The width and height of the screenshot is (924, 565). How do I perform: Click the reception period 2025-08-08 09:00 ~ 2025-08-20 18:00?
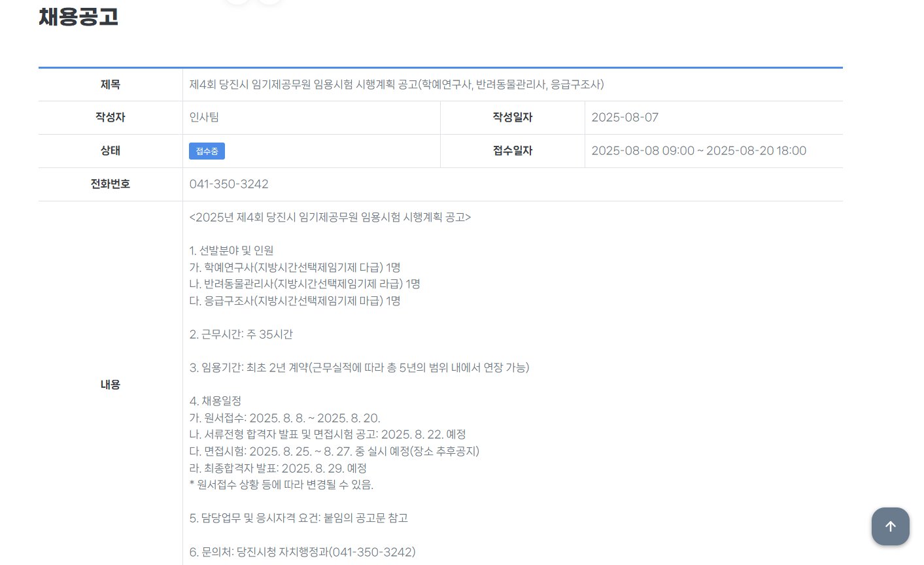click(699, 151)
